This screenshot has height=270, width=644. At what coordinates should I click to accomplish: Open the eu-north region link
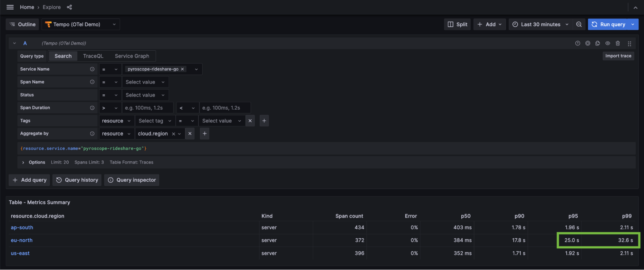click(22, 240)
